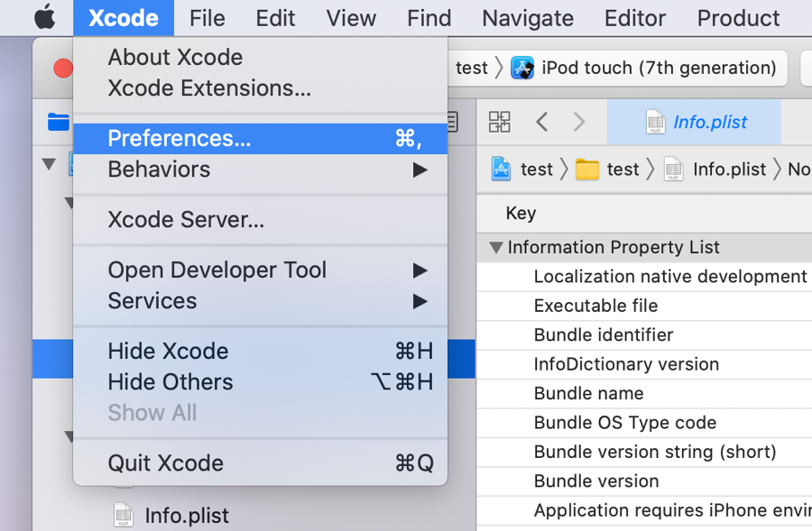Click the test project icon in breadcrumb

(x=502, y=169)
